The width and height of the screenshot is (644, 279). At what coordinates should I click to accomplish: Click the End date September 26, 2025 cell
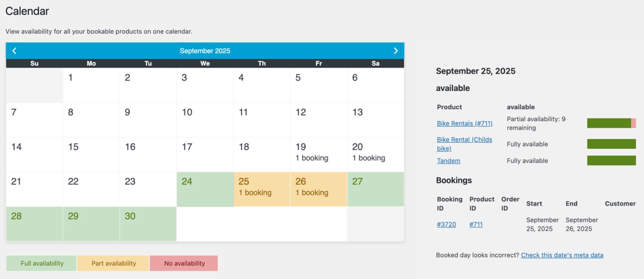coord(582,224)
